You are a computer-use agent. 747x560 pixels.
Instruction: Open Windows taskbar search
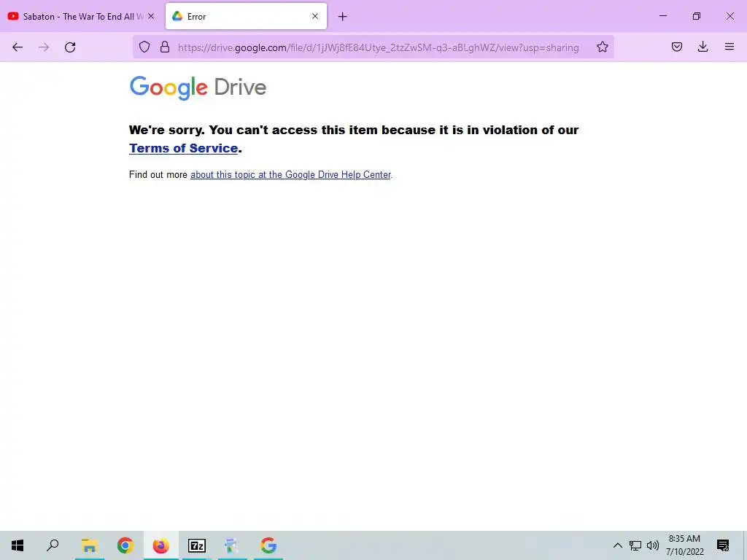click(53, 545)
